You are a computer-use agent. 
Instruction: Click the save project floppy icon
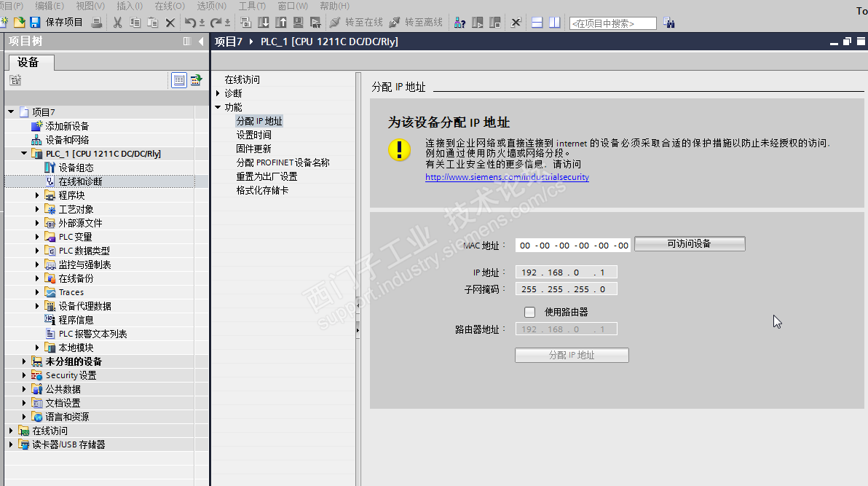tap(35, 22)
